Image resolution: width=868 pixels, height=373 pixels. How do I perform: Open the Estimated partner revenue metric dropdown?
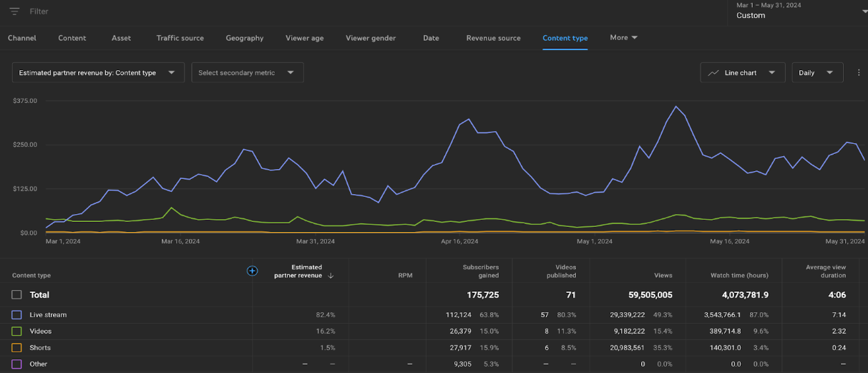pos(98,72)
